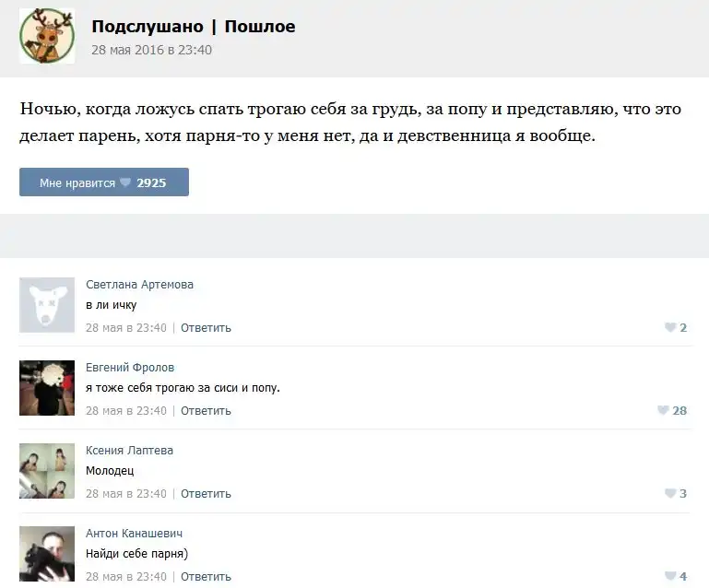Open Светлана Артемова's profile name

139,285
